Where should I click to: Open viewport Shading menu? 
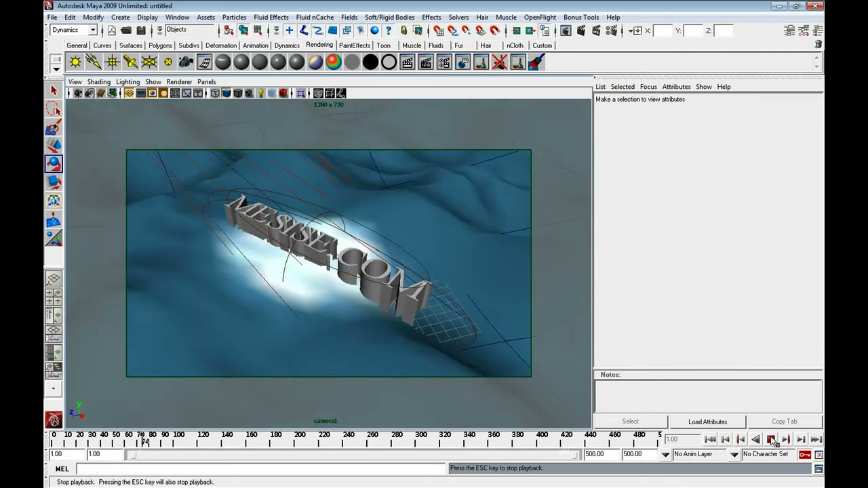(x=98, y=82)
